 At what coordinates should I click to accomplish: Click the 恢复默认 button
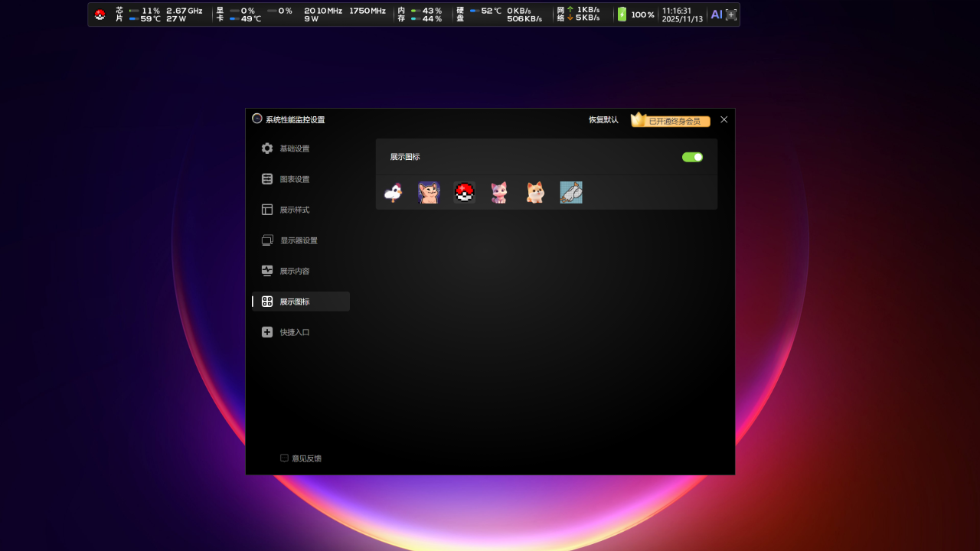(x=603, y=120)
